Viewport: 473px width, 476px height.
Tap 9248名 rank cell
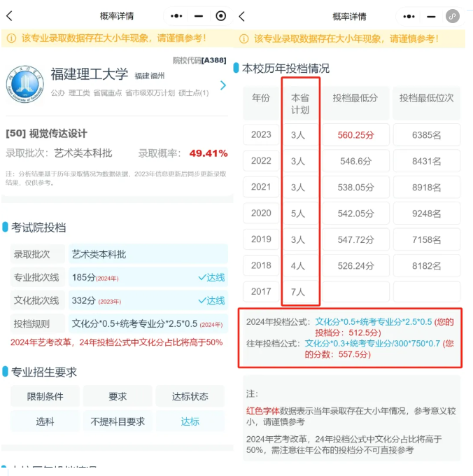coord(427,213)
